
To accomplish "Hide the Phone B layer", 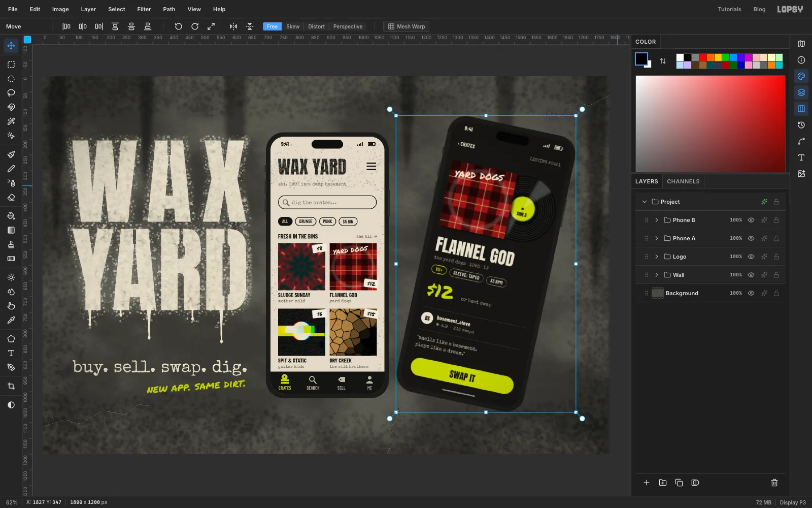I will [751, 220].
